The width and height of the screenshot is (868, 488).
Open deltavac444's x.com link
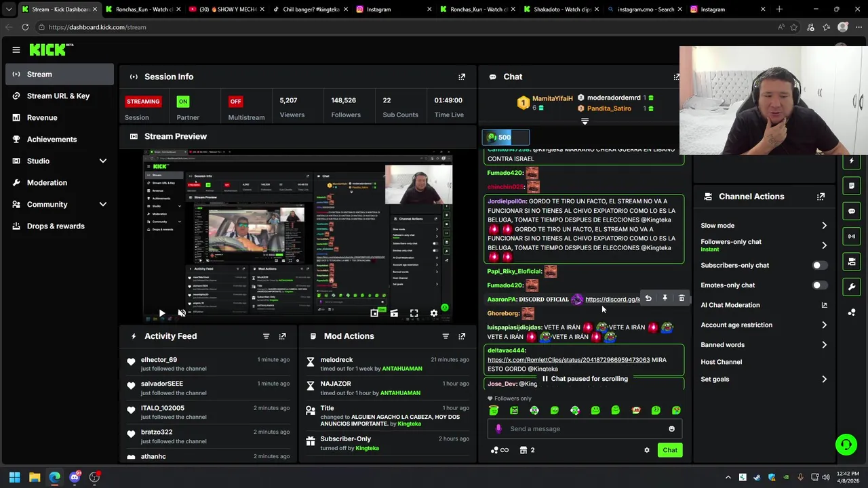click(568, 360)
